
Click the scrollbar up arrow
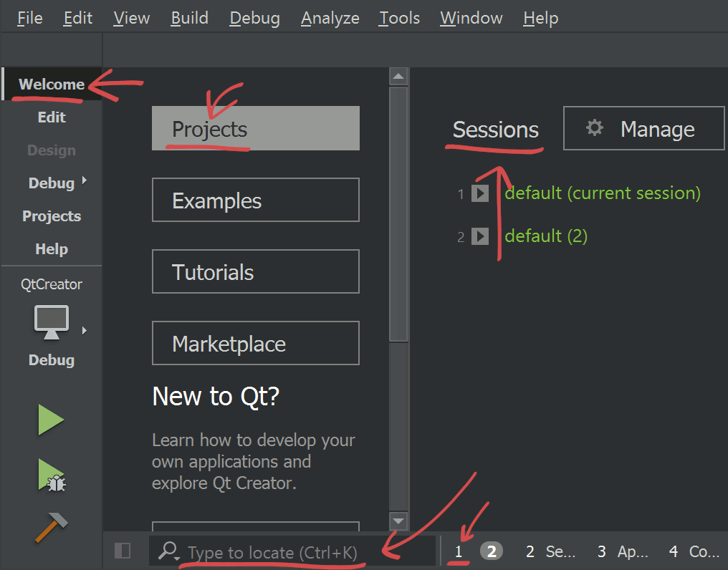pos(398,76)
